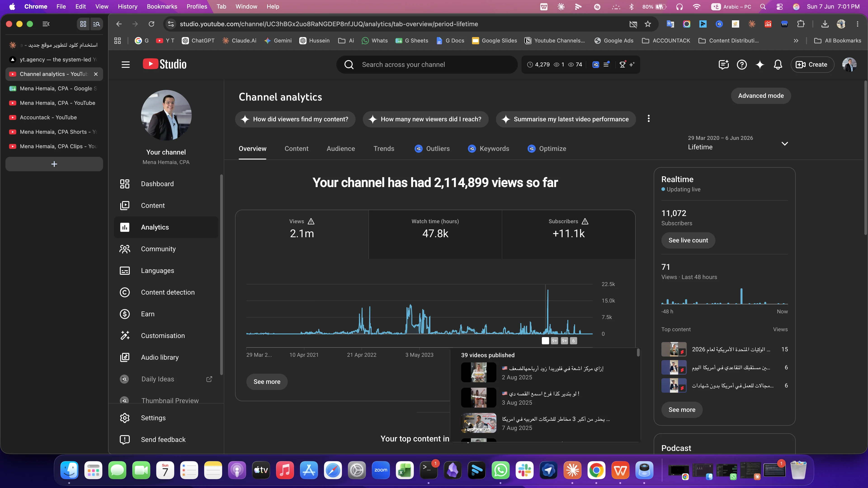Open the comments inbox icon in header
Image resolution: width=868 pixels, height=488 pixels.
click(723, 64)
